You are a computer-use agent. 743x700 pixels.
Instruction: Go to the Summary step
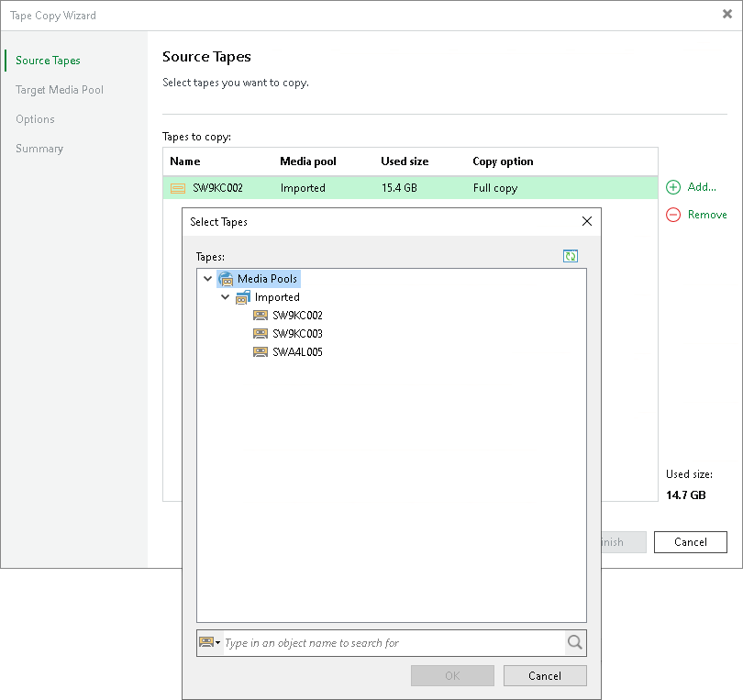tap(39, 149)
